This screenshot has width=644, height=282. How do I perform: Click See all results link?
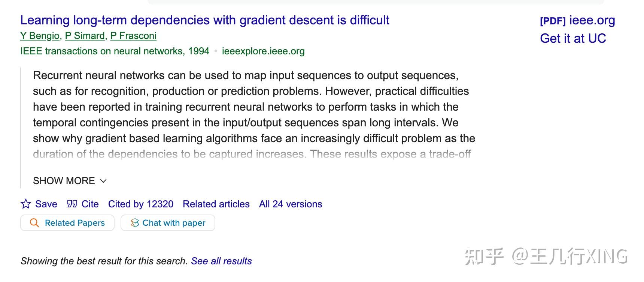pos(221,261)
